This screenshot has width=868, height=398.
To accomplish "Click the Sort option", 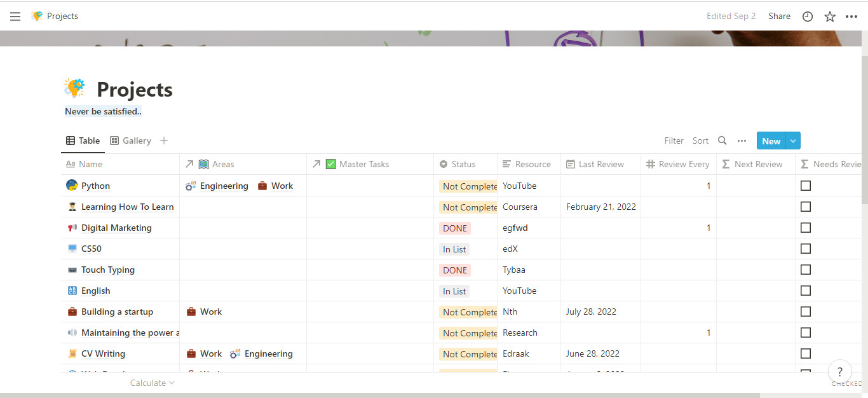I will tap(700, 141).
